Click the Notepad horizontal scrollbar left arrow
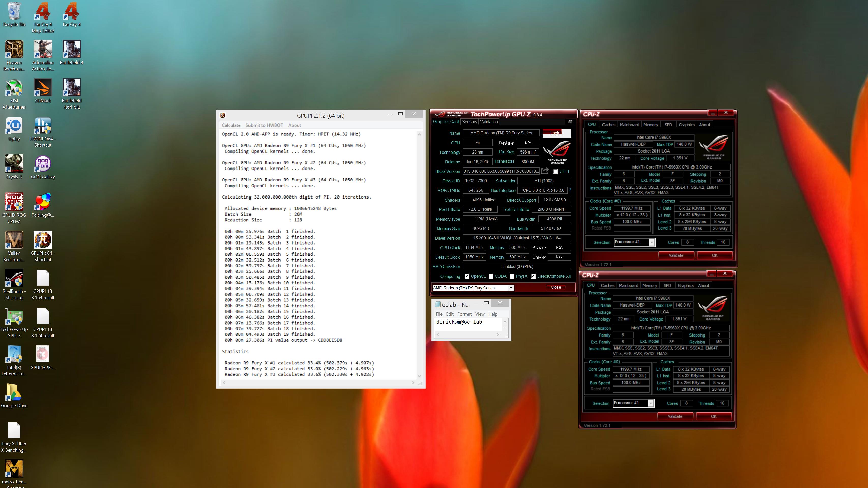The width and height of the screenshot is (868, 488). tap(438, 335)
